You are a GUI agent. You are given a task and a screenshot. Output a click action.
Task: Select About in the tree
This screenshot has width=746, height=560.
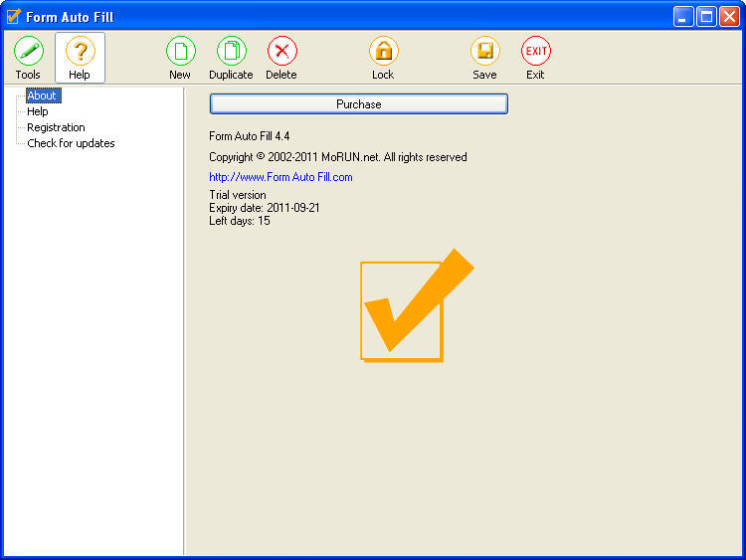tap(44, 95)
